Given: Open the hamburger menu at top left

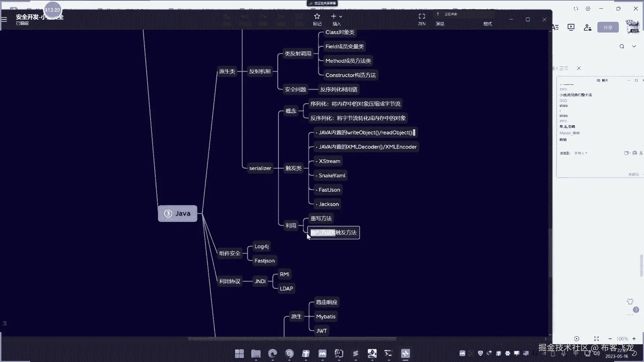Looking at the screenshot, I should (x=4, y=19).
